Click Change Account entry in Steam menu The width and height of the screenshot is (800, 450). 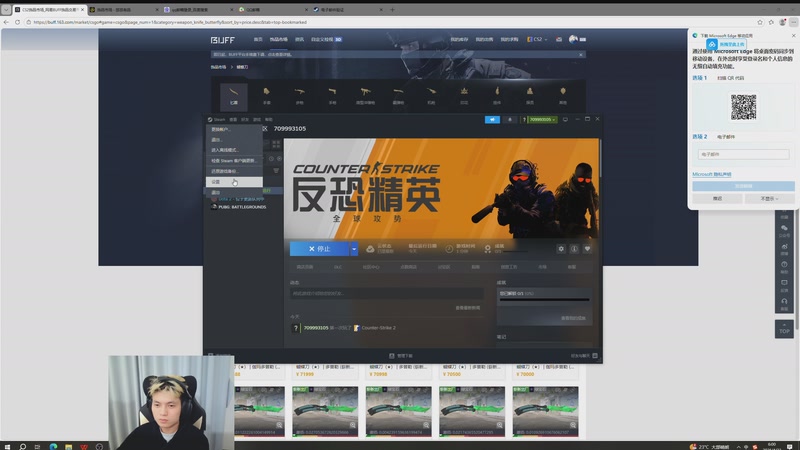point(234,129)
